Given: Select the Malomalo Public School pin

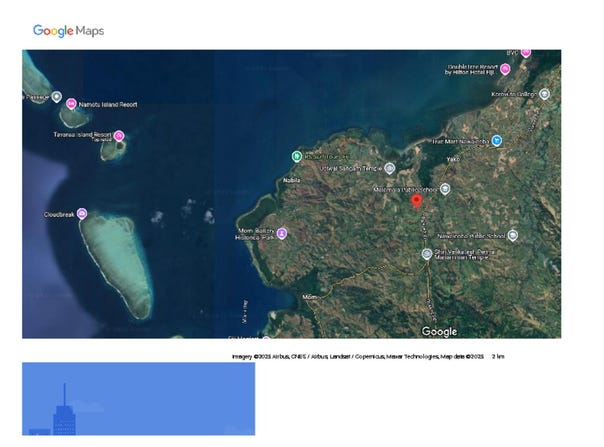Looking at the screenshot, I should click(445, 189).
